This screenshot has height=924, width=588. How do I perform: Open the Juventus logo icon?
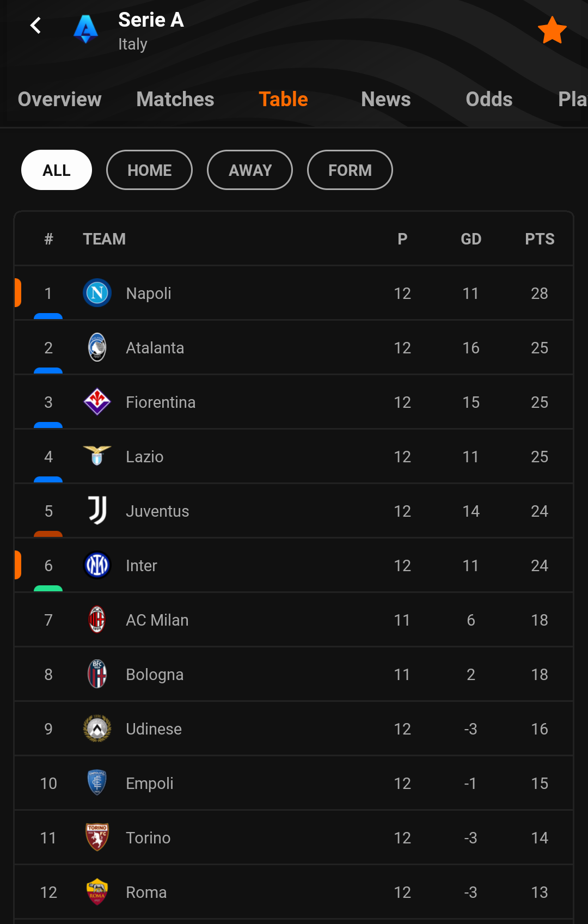(97, 511)
